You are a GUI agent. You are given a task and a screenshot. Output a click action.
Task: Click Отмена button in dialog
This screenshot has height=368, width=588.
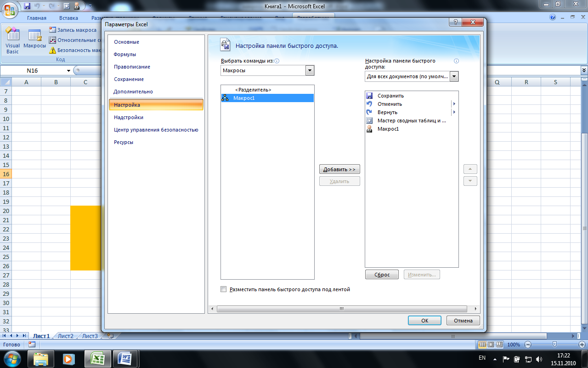coord(463,321)
